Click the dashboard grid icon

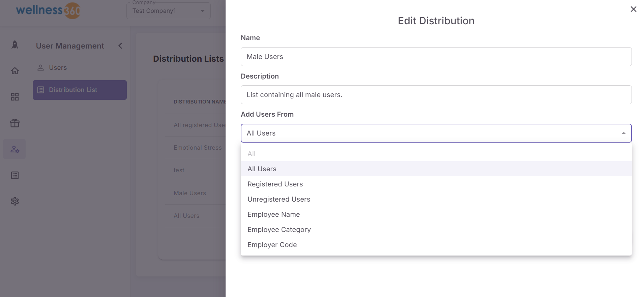point(15,97)
